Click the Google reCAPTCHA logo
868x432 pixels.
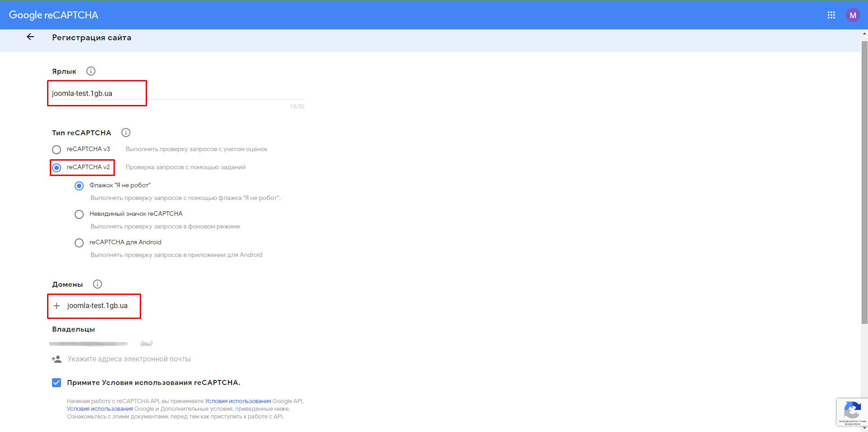53,15
